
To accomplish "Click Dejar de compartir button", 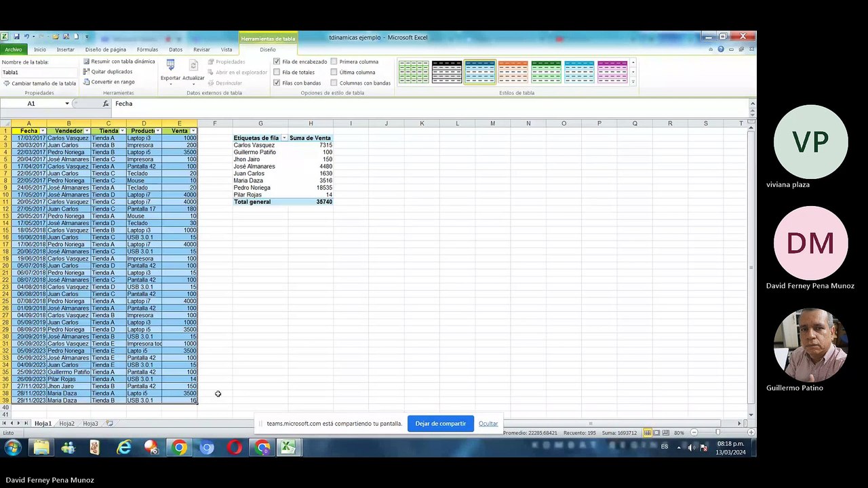I will 441,424.
